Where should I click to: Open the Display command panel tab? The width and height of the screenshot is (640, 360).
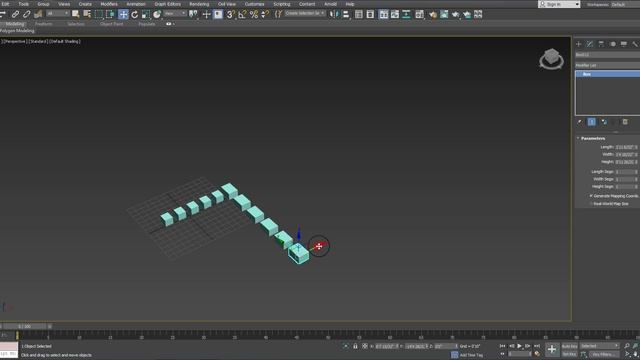coord(624,44)
